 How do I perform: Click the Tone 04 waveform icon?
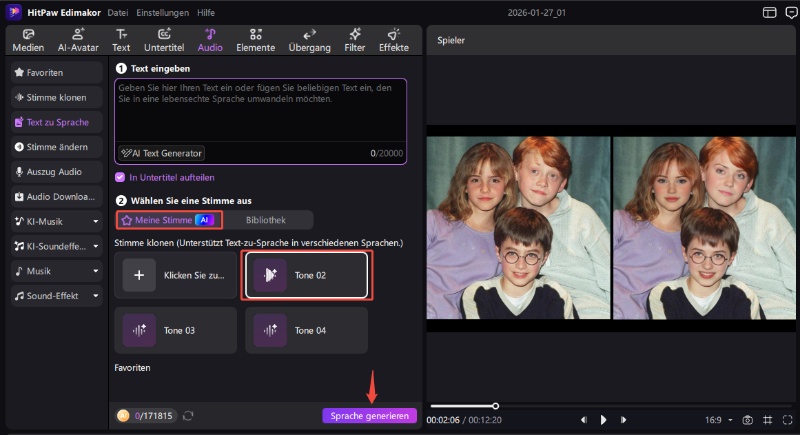click(x=270, y=330)
